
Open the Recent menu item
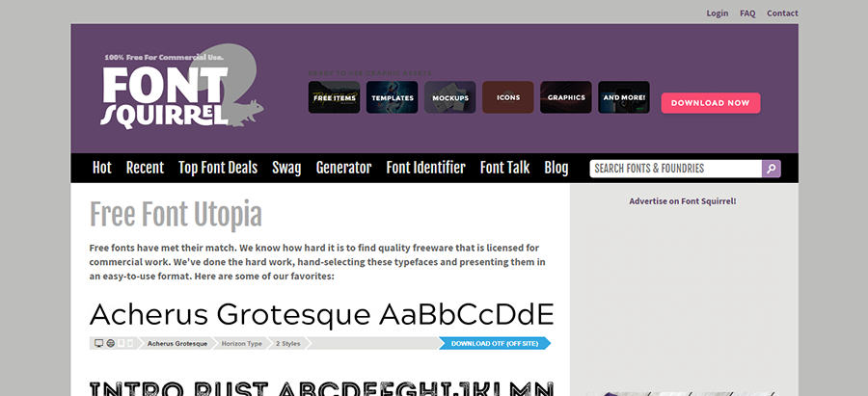coord(145,168)
